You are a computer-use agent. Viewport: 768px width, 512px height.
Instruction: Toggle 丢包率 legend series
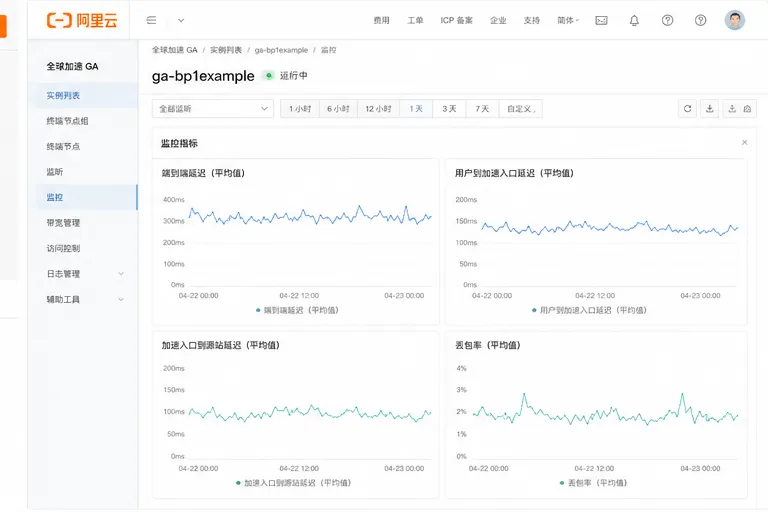593,483
